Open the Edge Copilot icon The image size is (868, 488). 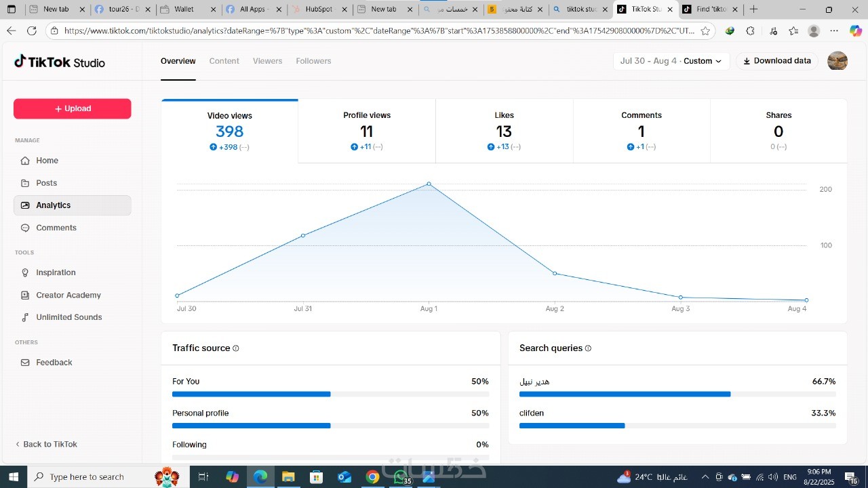click(855, 30)
